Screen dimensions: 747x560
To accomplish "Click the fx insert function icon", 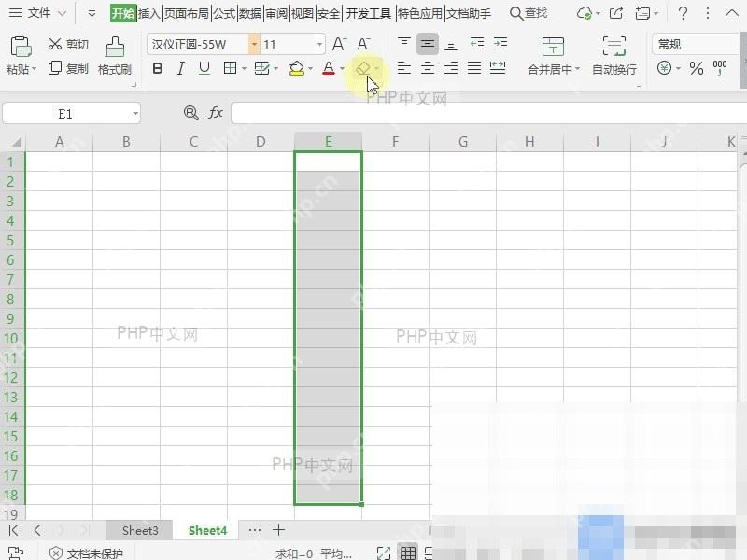I will point(216,113).
